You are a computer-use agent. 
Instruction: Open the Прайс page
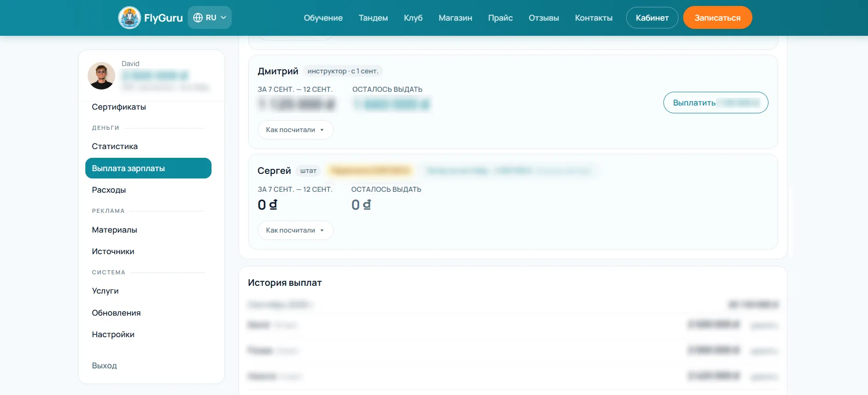click(x=500, y=18)
